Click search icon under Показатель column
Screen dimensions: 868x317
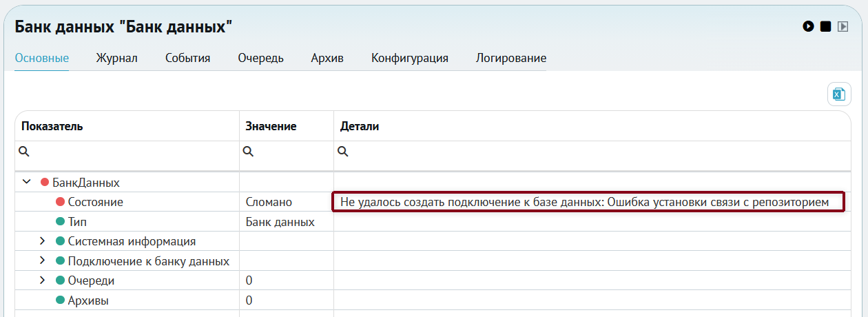click(23, 151)
